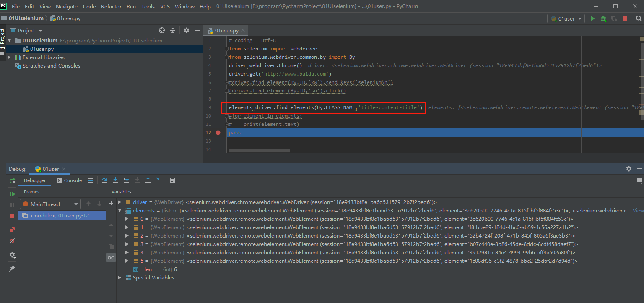Open the Refactor menu
Image resolution: width=644 pixels, height=303 pixels.
pos(111,6)
